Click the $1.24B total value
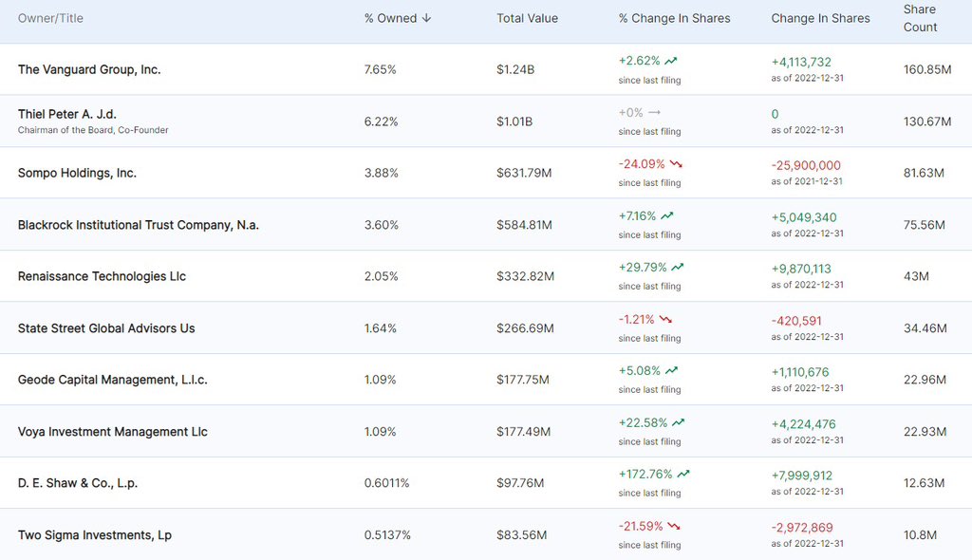This screenshot has width=972, height=560. coord(515,69)
